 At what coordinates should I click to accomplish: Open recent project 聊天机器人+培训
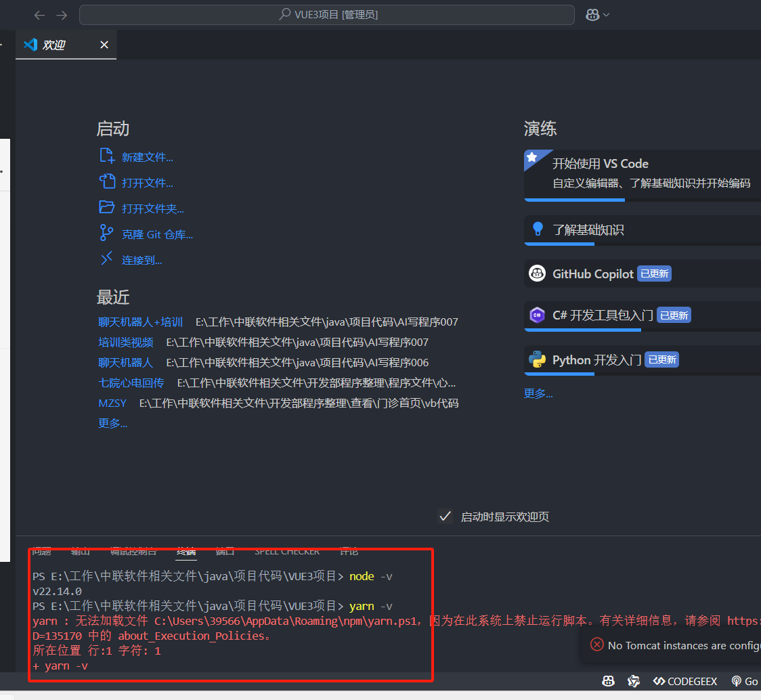coord(140,322)
